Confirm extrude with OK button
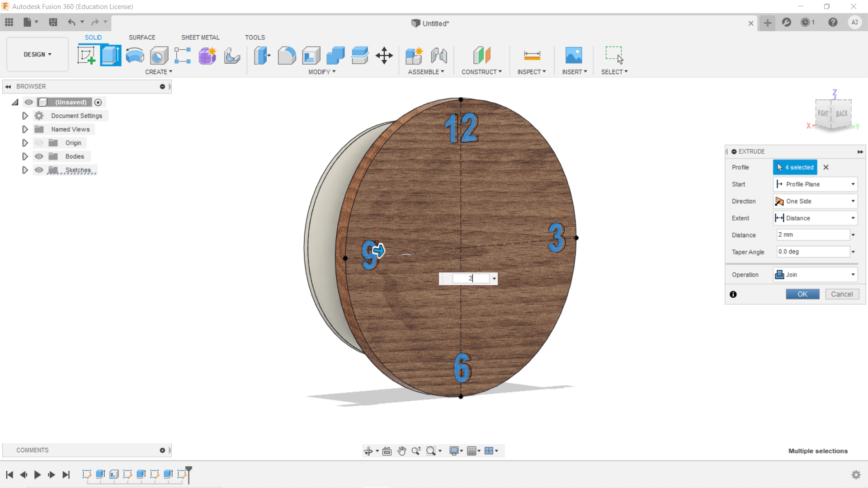 (x=802, y=294)
